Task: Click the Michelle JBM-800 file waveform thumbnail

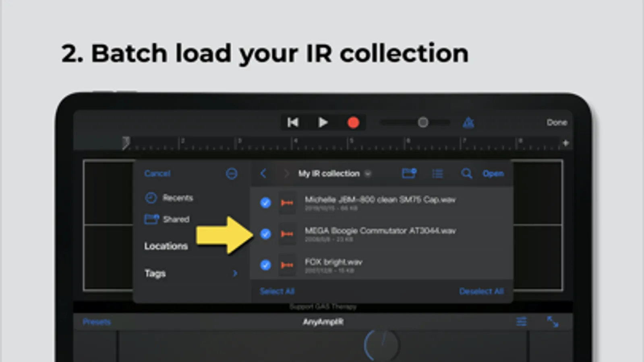Action: tap(287, 203)
